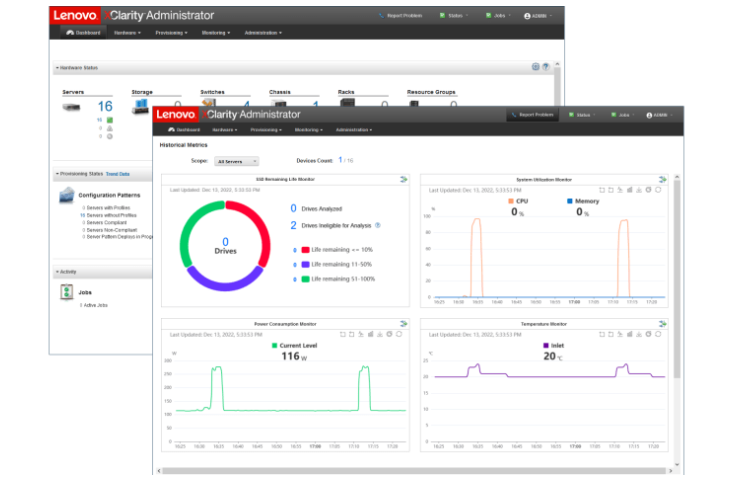Toggle CPU series in the utilization legend
This screenshot has width=738, height=484.
[518, 201]
